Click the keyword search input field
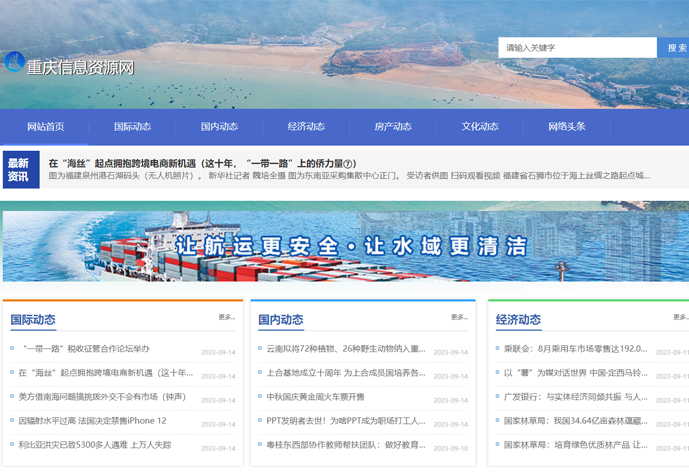 click(576, 47)
